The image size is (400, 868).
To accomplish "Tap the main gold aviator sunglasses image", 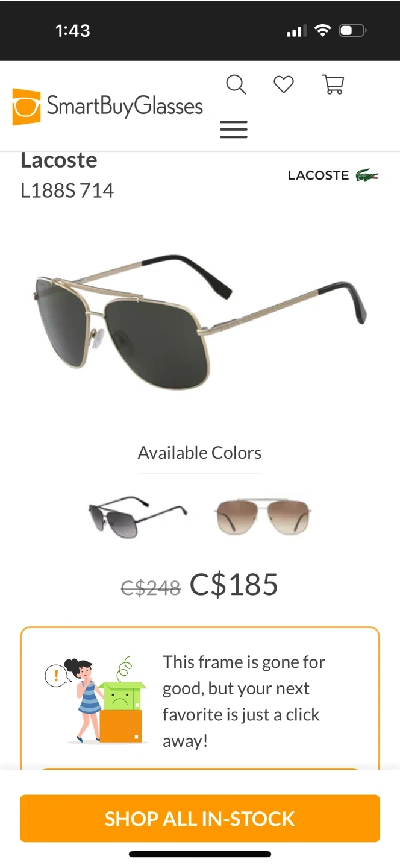I will [x=199, y=321].
